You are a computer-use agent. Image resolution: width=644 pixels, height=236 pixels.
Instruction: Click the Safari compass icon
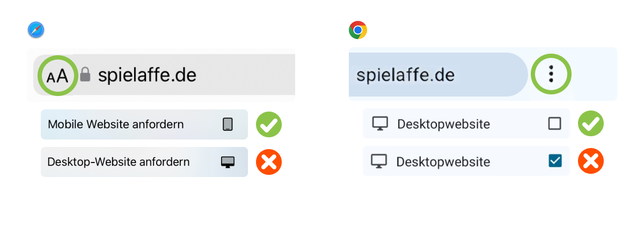(x=36, y=30)
